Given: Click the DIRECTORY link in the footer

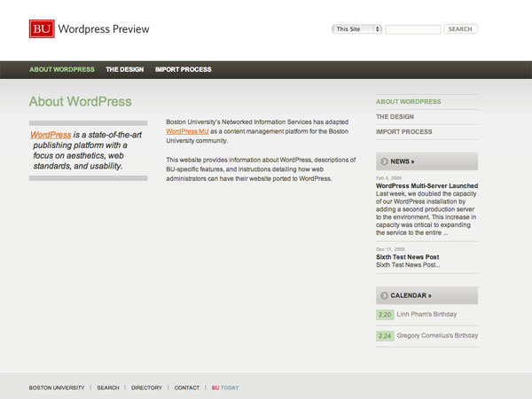Looking at the screenshot, I should 146,387.
